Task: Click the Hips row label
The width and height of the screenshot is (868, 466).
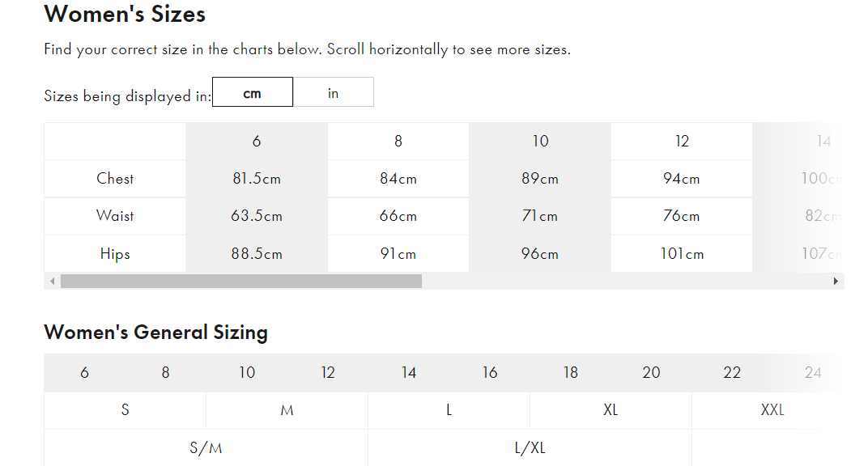Action: 115,254
